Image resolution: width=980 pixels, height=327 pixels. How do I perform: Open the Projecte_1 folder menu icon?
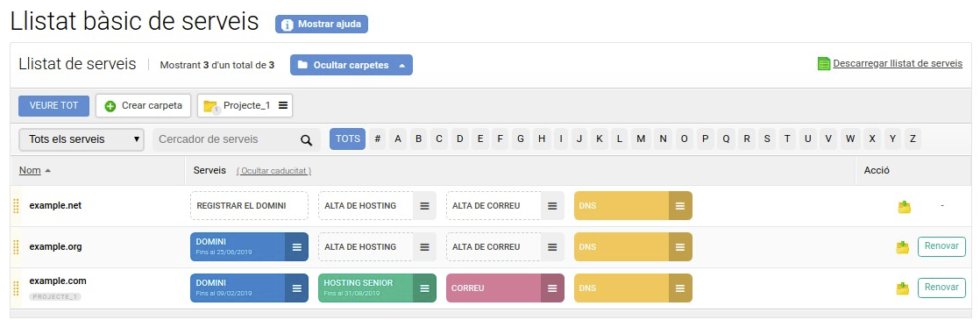click(283, 106)
